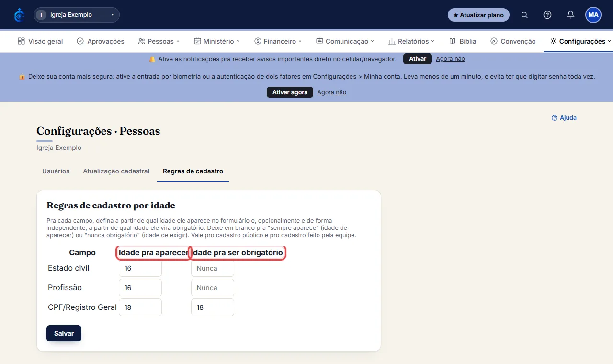Click the 'Idade pra aparecer' column header
Image resolution: width=613 pixels, height=364 pixels.
pyautogui.click(x=153, y=253)
